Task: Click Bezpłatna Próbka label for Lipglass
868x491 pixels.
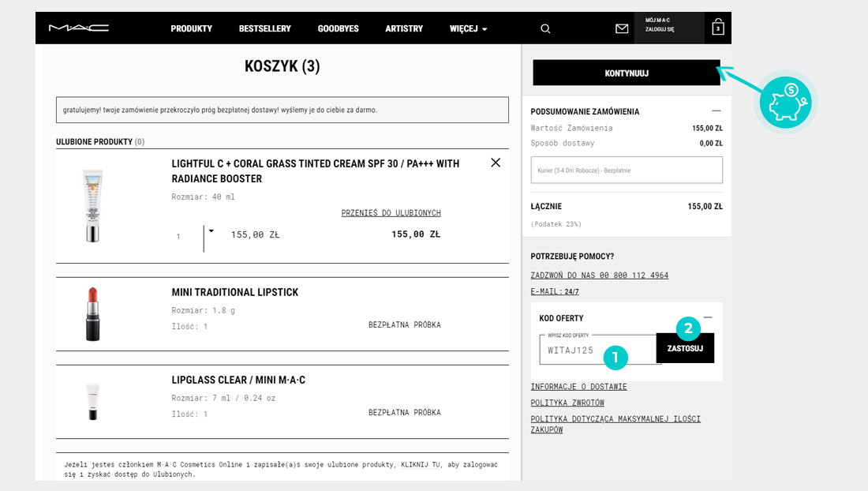Action: tap(405, 412)
